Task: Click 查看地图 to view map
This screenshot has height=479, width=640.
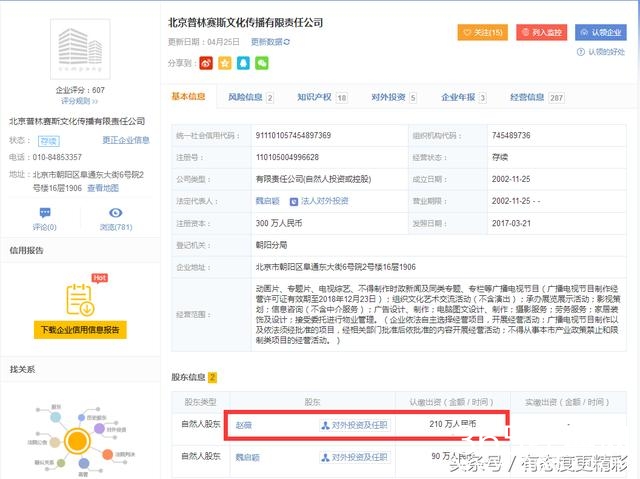Action: point(103,188)
